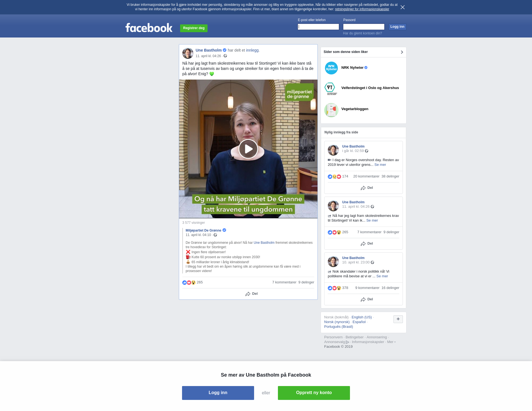The height and width of the screenshot is (411, 532).
Task: Click globe icon beside 'i går kl. 02:59'
Action: 367,151
